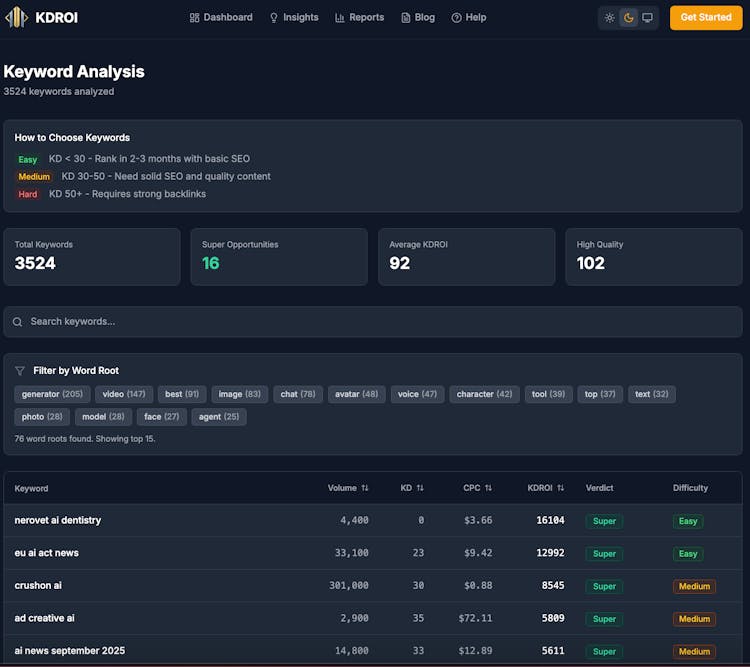
Task: Select dark theme moon icon
Action: [629, 17]
